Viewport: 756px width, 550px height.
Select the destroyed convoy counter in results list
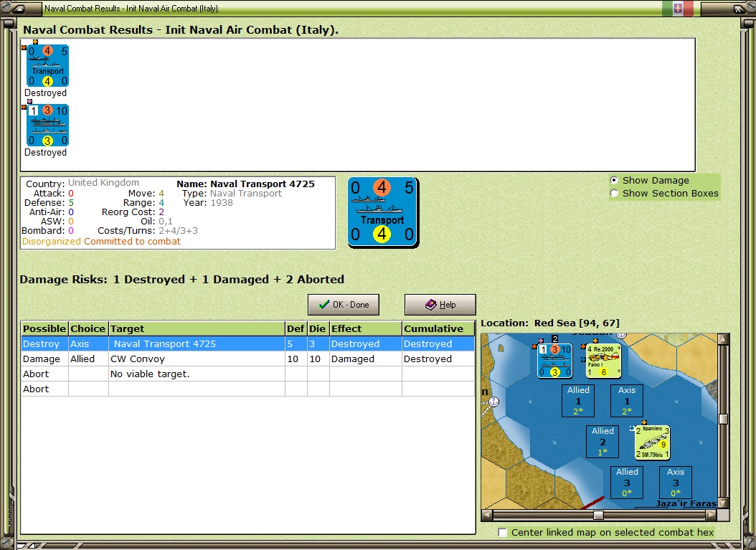pyautogui.click(x=47, y=125)
